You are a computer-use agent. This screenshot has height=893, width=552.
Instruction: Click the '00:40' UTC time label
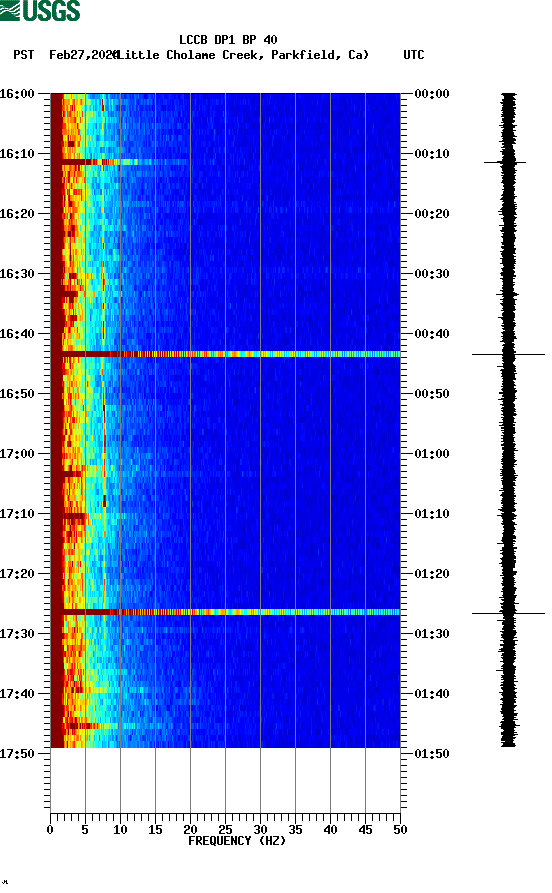pyautogui.click(x=432, y=334)
